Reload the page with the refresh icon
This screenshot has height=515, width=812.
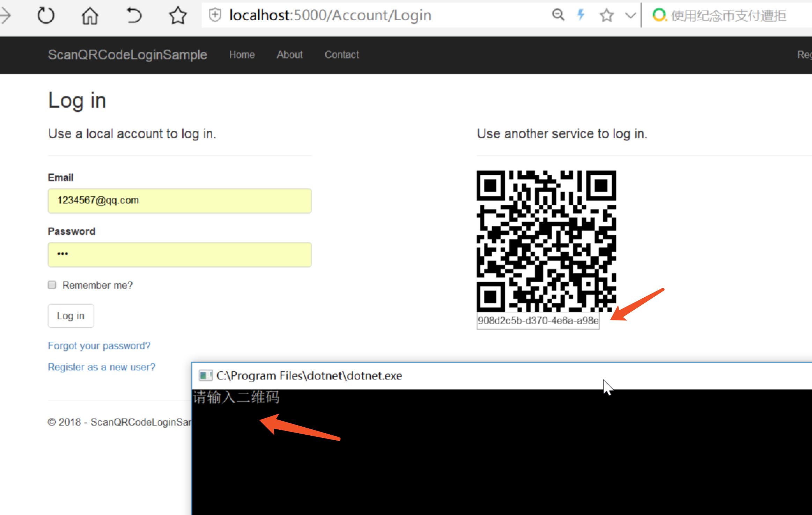[x=46, y=15]
